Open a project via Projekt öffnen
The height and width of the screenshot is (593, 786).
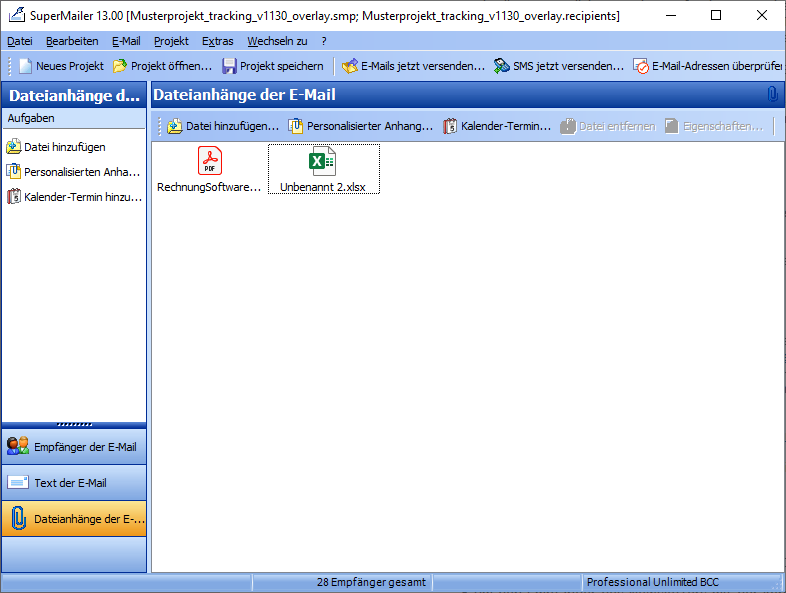pos(162,66)
